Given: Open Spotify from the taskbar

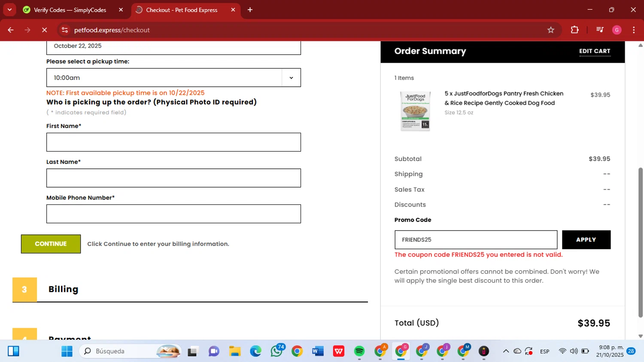Looking at the screenshot, I should click(359, 351).
